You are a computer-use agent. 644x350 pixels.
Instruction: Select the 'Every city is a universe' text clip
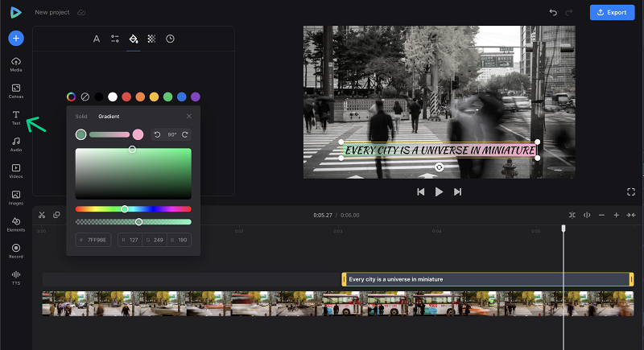click(488, 279)
